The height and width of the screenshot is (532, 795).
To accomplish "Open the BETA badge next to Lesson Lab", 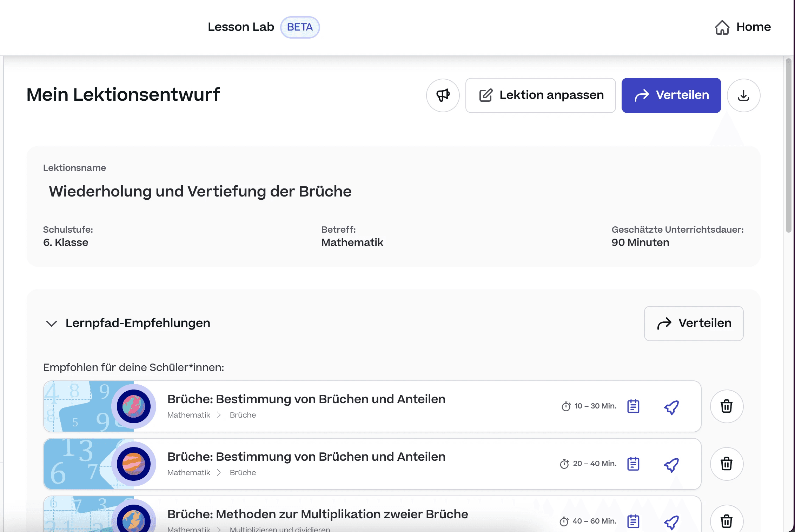I will coord(300,27).
